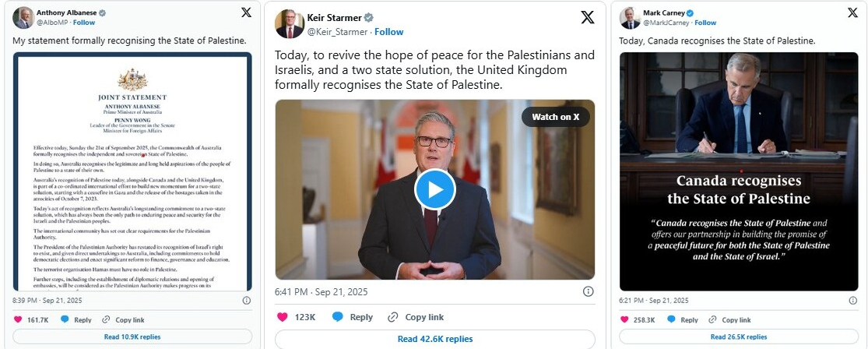868x349 pixels.
Task: Like Anthony Albanese's tweet heart icon
Action: 18,319
